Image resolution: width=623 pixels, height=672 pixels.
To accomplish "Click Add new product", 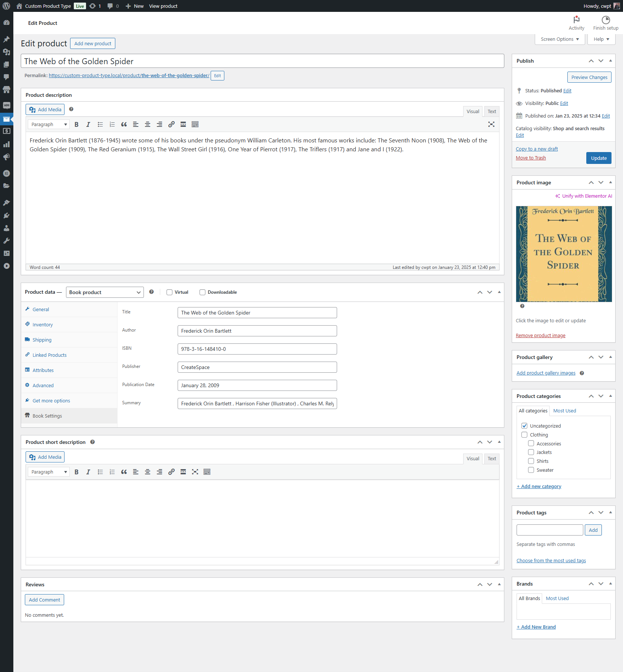I will 93,44.
